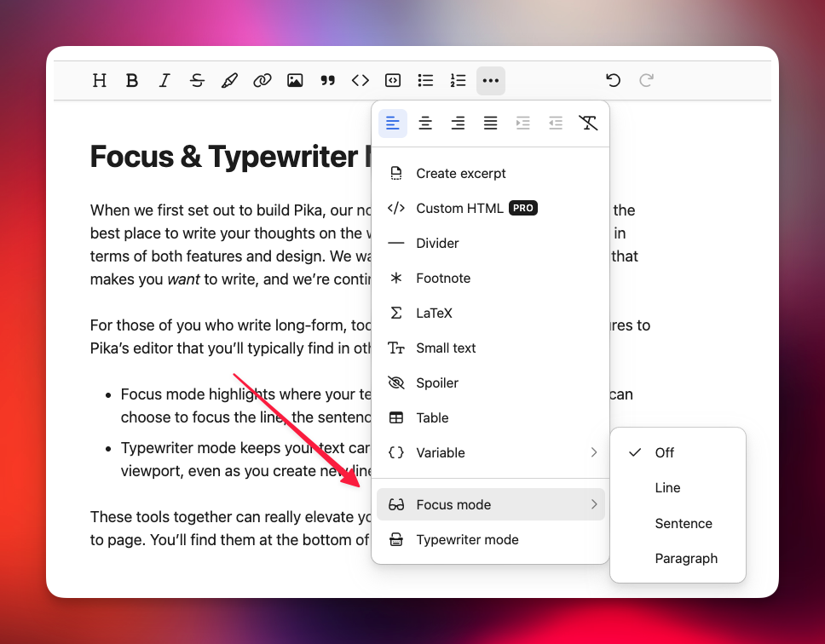Clear text formatting
The height and width of the screenshot is (644, 825).
click(x=588, y=123)
